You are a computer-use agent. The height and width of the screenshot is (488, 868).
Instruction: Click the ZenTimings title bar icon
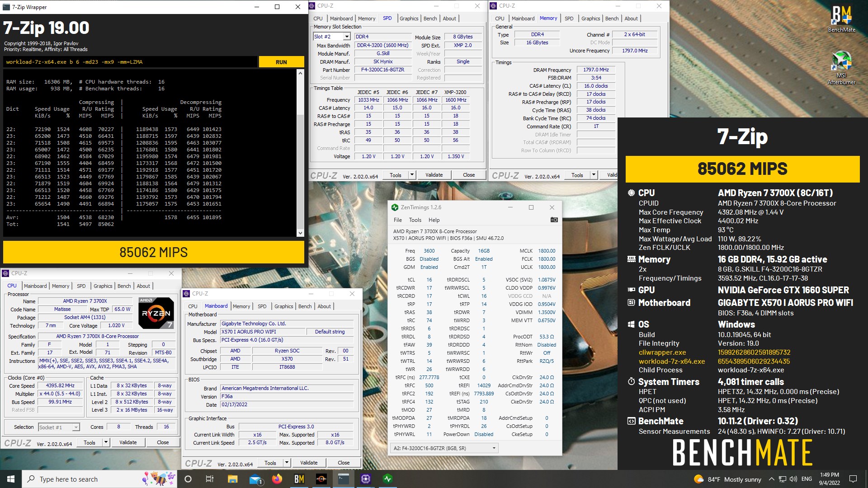[x=395, y=207]
